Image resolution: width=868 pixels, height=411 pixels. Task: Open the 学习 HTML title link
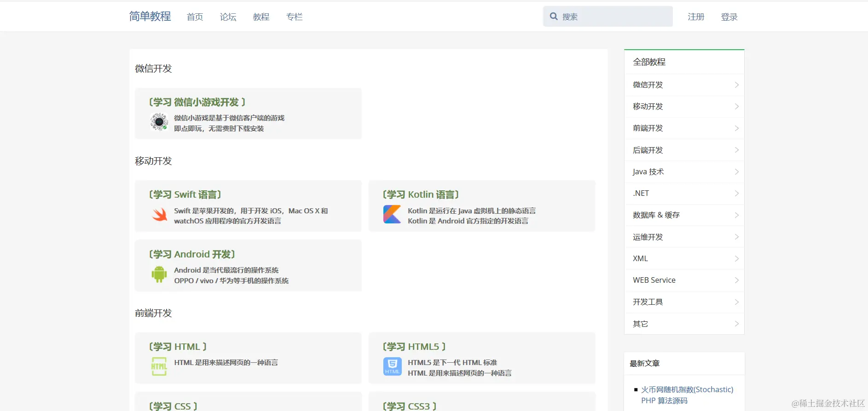pyautogui.click(x=178, y=347)
